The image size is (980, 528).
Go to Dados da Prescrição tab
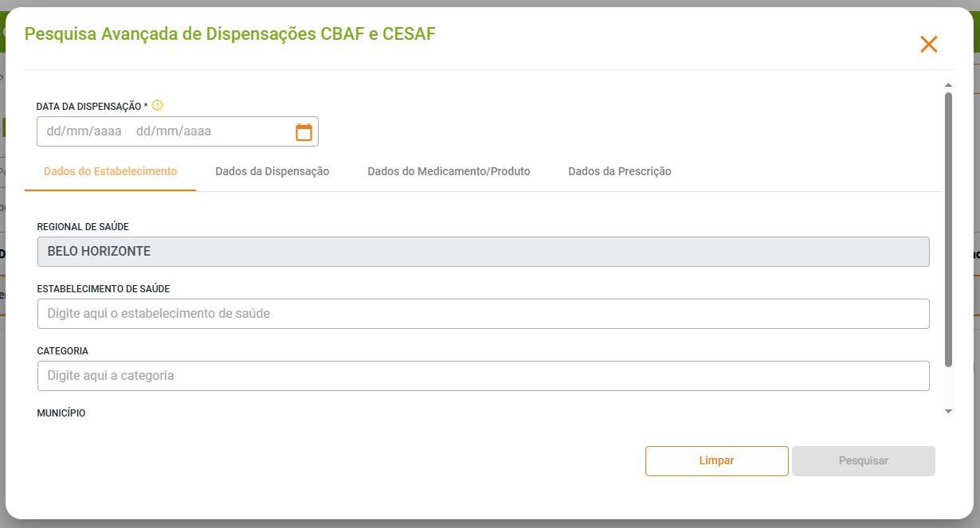[619, 171]
